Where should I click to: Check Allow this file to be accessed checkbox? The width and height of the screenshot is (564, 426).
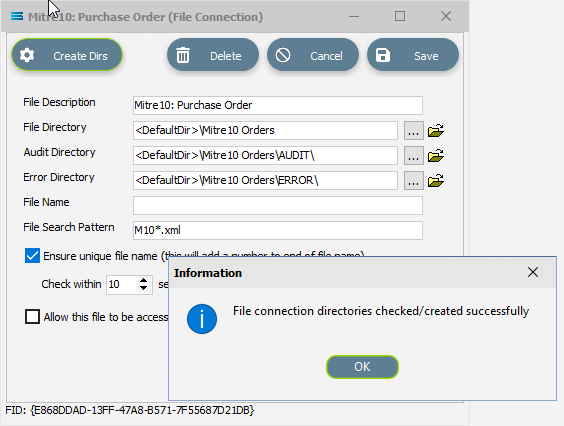32,317
